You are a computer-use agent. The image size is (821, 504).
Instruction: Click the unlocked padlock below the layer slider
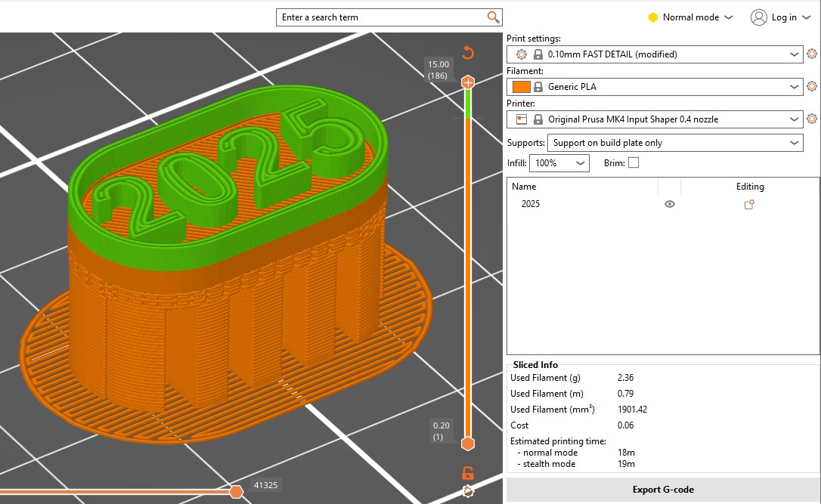[x=468, y=473]
